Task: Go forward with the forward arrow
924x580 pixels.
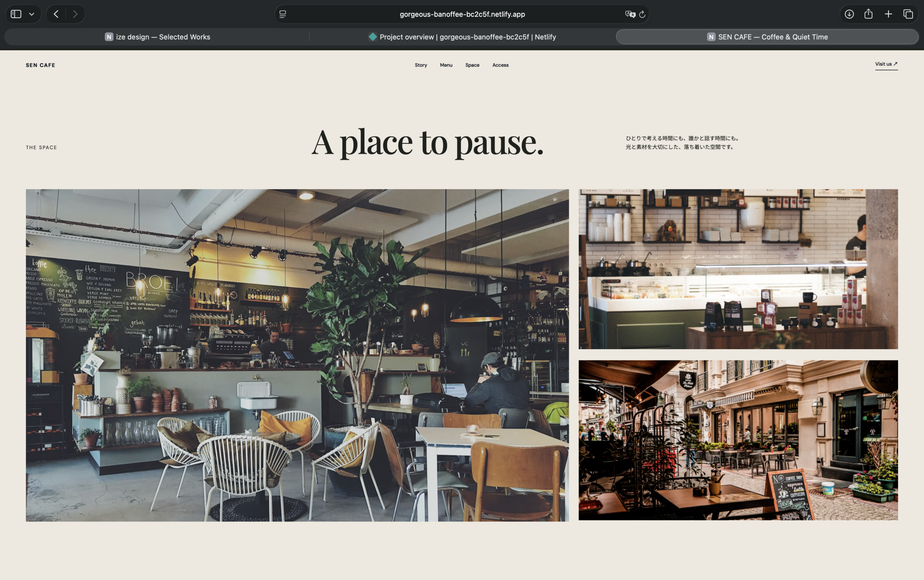Action: [x=75, y=14]
